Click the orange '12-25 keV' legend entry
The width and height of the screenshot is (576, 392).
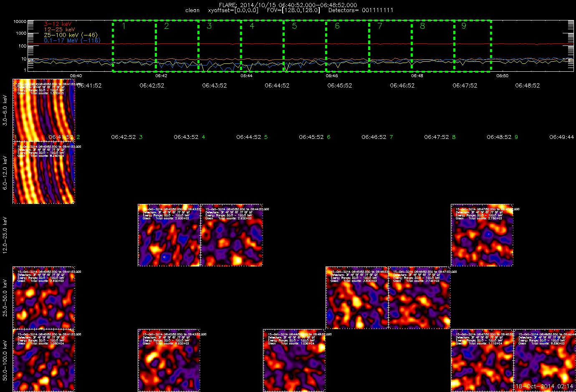pos(60,30)
